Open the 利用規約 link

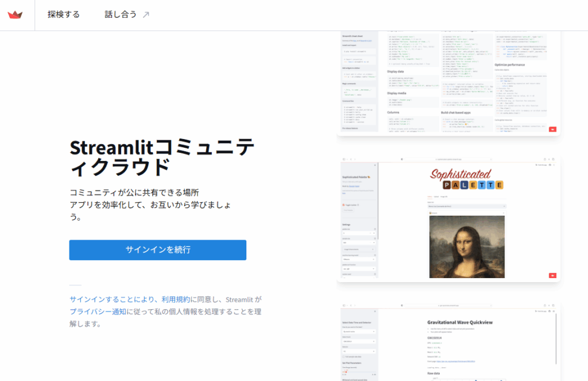176,299
